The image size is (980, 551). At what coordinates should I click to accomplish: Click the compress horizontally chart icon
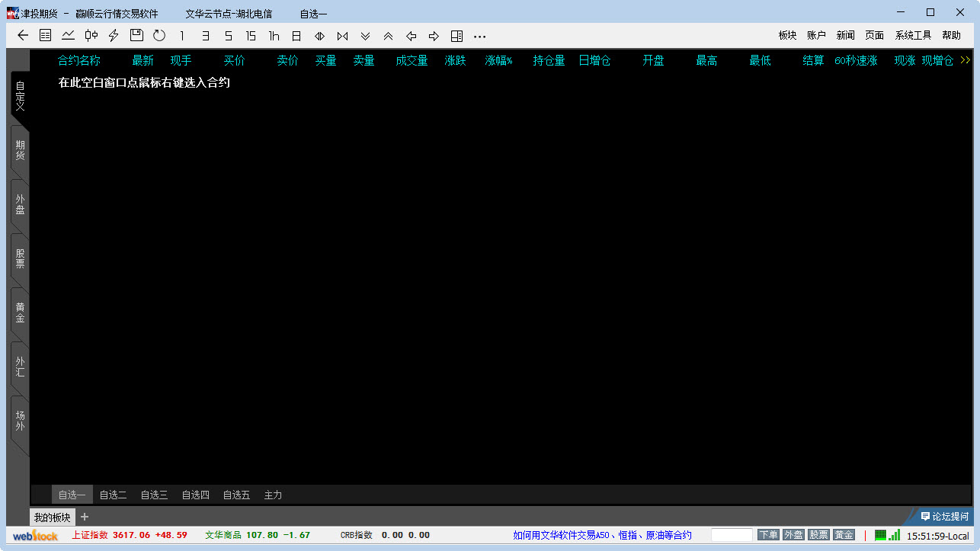click(x=342, y=35)
